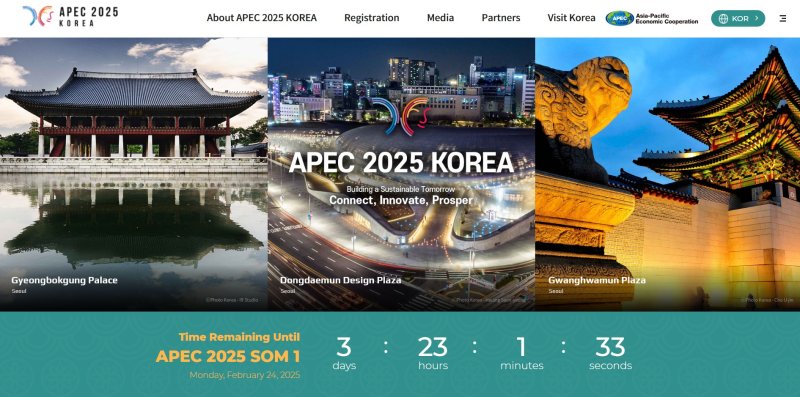Open the Media menu item

click(x=440, y=18)
